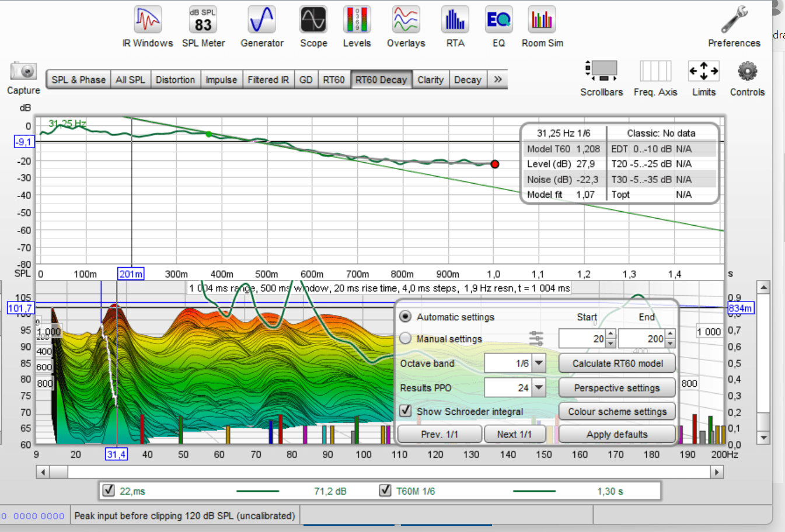Toggle graph Scrollbars
This screenshot has height=532, width=785.
(x=602, y=78)
